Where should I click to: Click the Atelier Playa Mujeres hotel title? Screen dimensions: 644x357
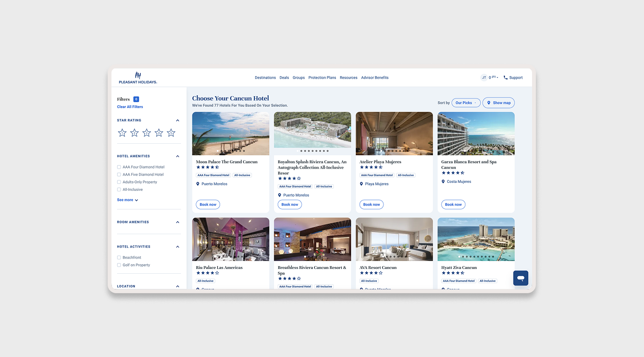point(381,162)
